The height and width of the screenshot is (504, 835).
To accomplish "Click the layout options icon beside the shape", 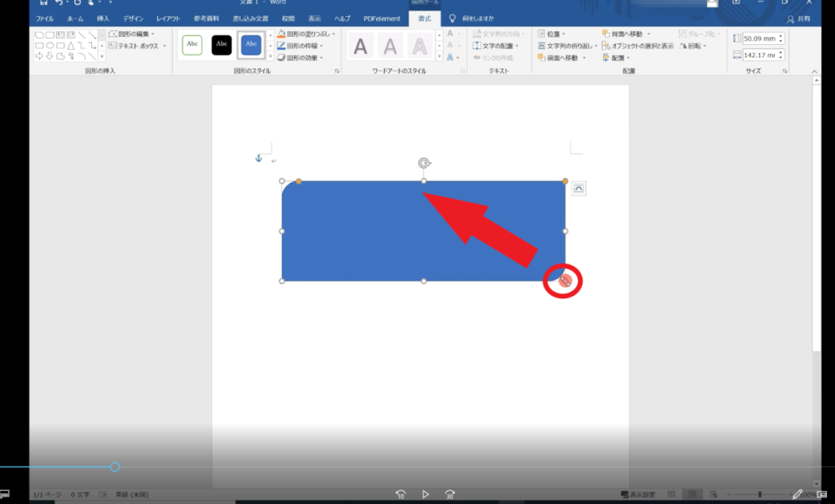I will click(x=578, y=188).
